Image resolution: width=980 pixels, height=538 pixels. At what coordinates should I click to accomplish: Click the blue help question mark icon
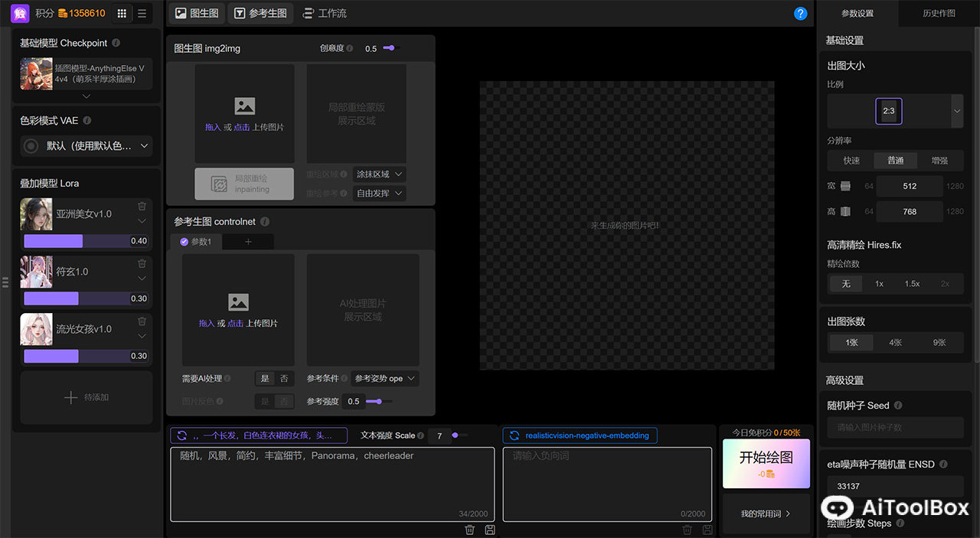[x=801, y=13]
